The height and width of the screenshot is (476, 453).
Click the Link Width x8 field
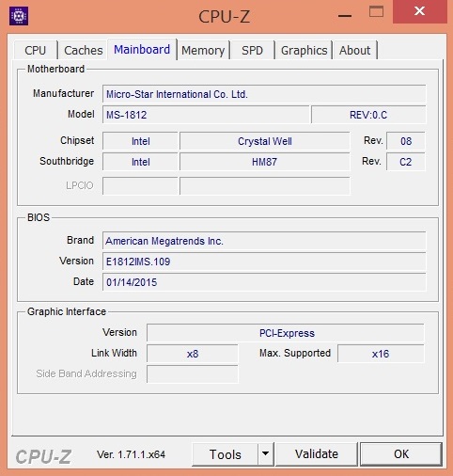click(193, 354)
